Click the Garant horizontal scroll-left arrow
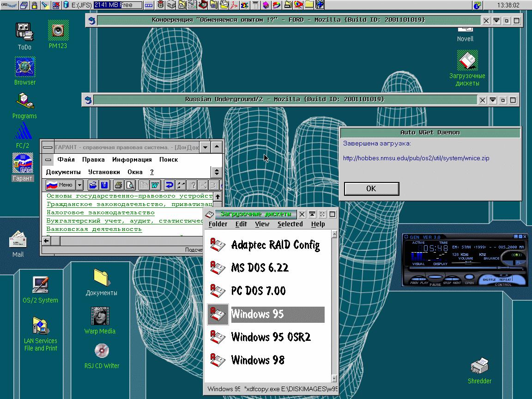This screenshot has width=532, height=399. click(47, 241)
